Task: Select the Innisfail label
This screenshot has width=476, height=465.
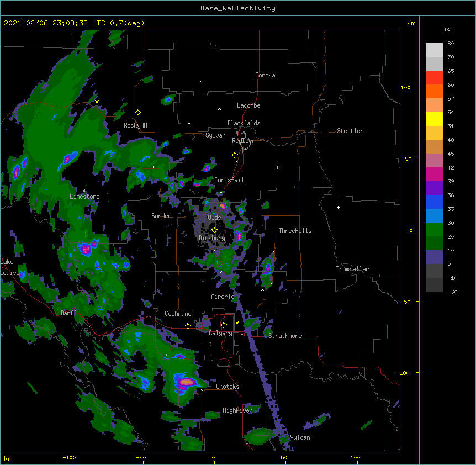Action: click(229, 180)
